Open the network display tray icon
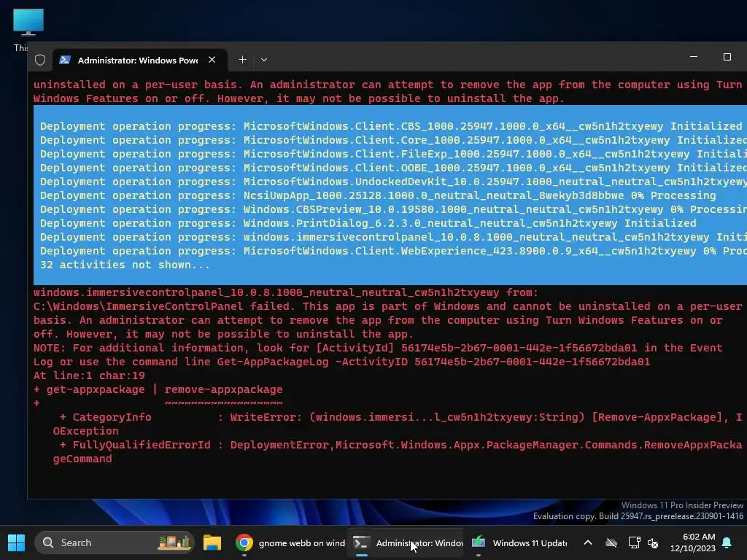The image size is (747, 560). pyautogui.click(x=634, y=542)
